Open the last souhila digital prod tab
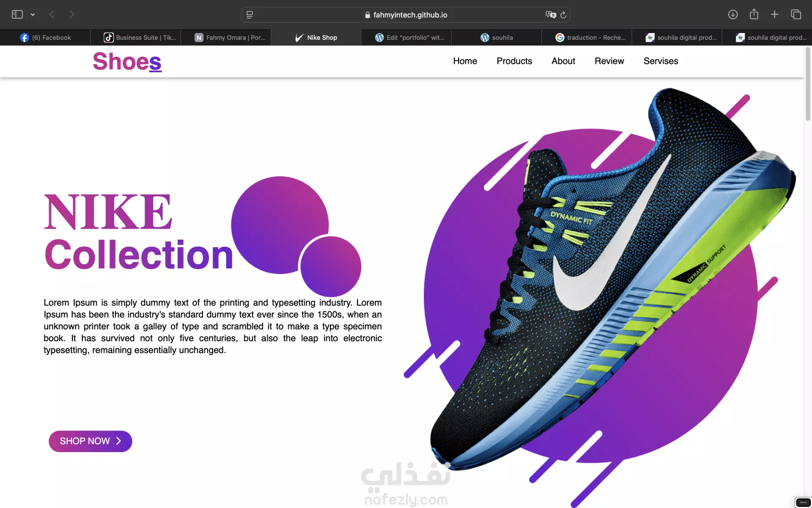The image size is (812, 508). tap(767, 38)
